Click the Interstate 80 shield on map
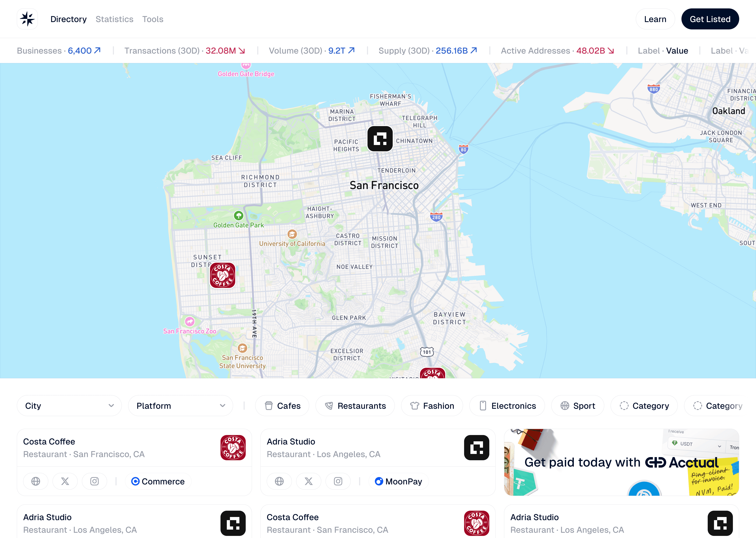 tap(463, 149)
